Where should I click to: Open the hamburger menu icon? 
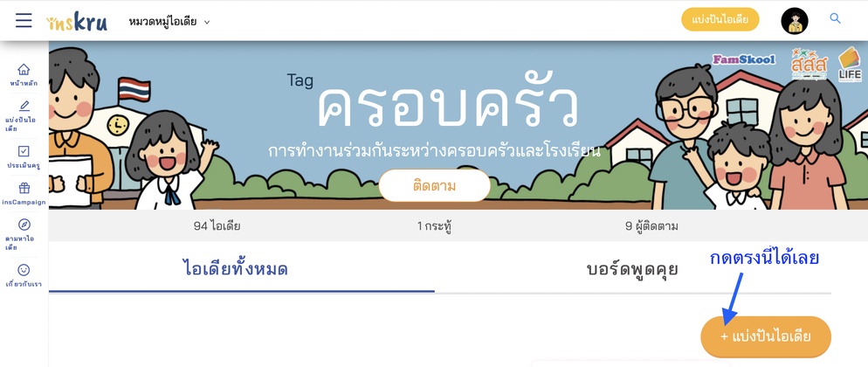click(x=24, y=20)
